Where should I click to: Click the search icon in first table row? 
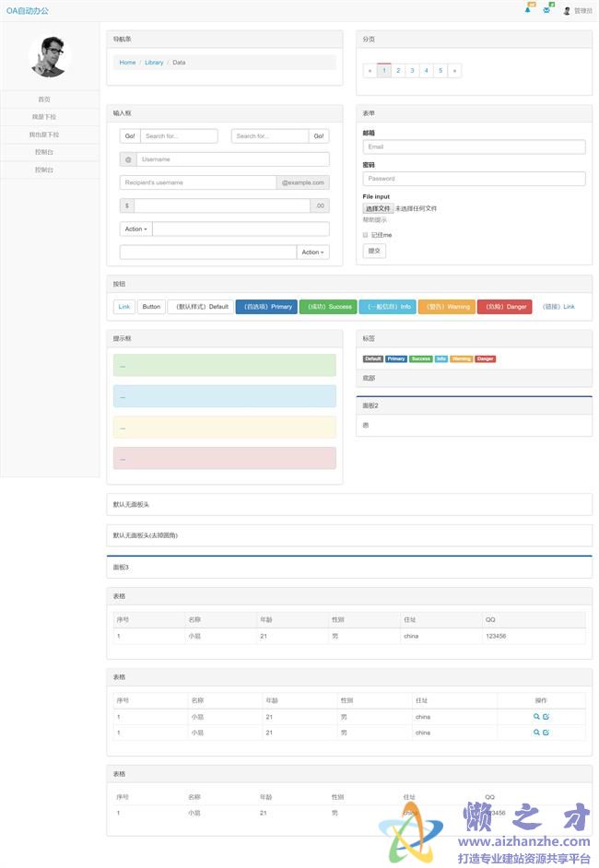[536, 717]
